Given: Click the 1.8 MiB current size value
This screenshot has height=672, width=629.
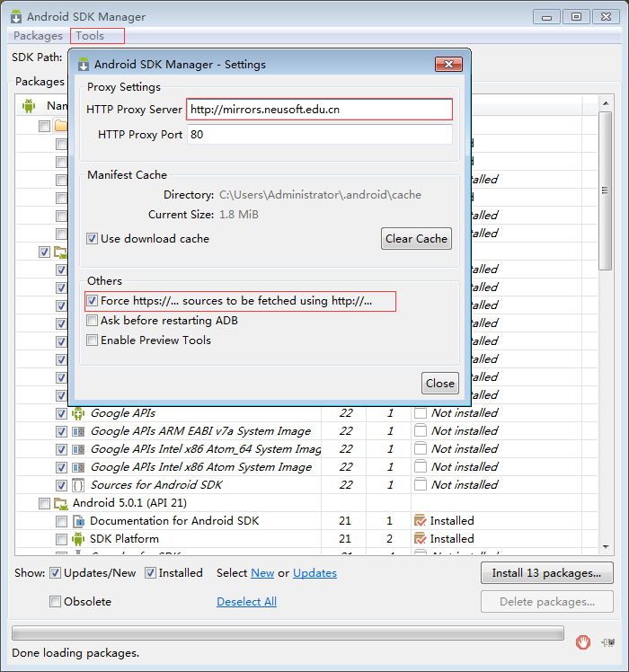Looking at the screenshot, I should click(x=239, y=215).
